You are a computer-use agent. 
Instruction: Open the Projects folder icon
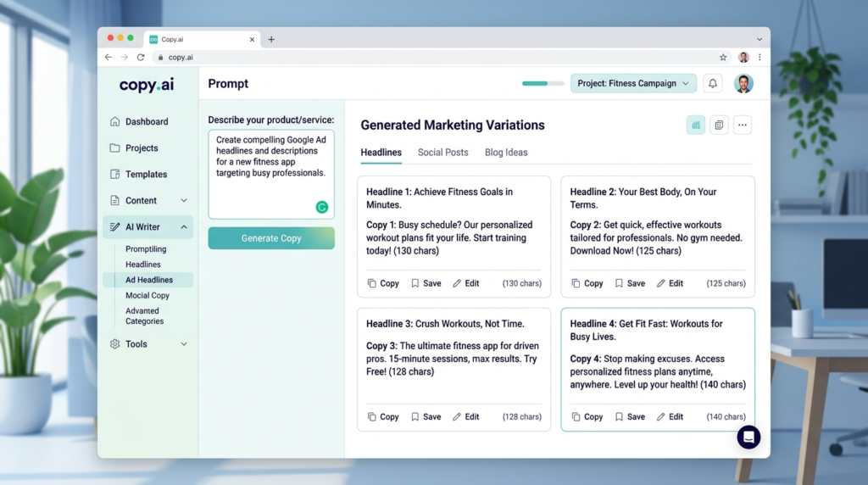(114, 148)
